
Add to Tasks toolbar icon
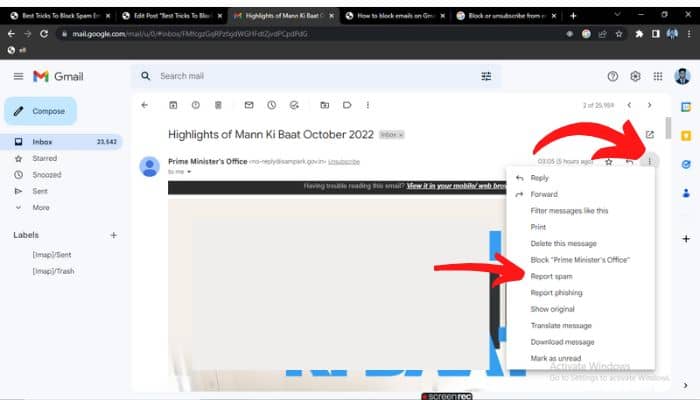click(x=294, y=105)
